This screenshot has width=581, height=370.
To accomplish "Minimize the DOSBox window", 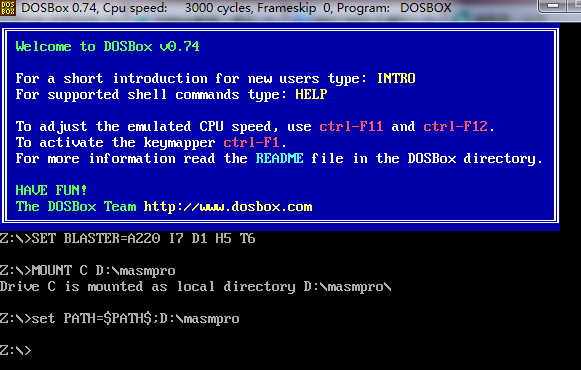I will pyautogui.click(x=553, y=6).
